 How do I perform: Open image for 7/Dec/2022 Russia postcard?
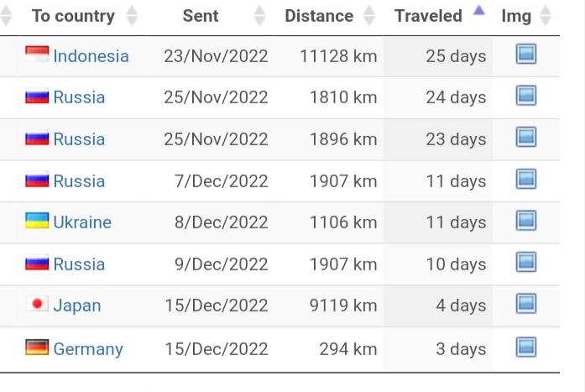[x=526, y=180]
